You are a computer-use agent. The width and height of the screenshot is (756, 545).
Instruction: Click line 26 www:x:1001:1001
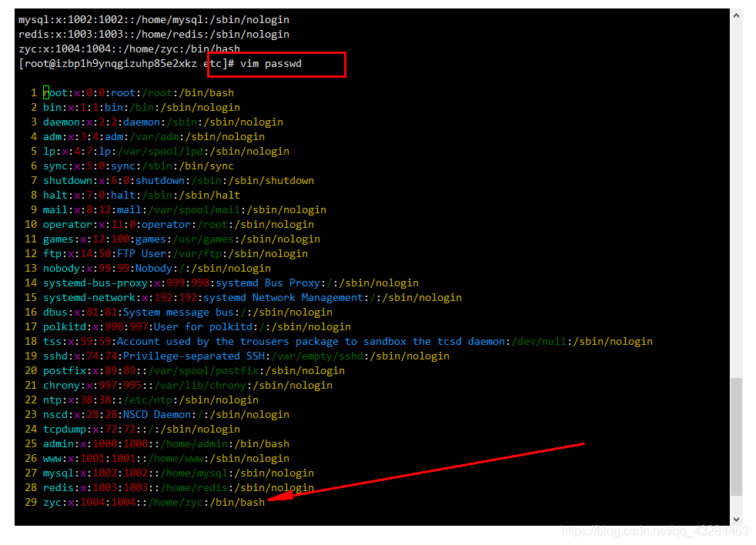(166, 459)
